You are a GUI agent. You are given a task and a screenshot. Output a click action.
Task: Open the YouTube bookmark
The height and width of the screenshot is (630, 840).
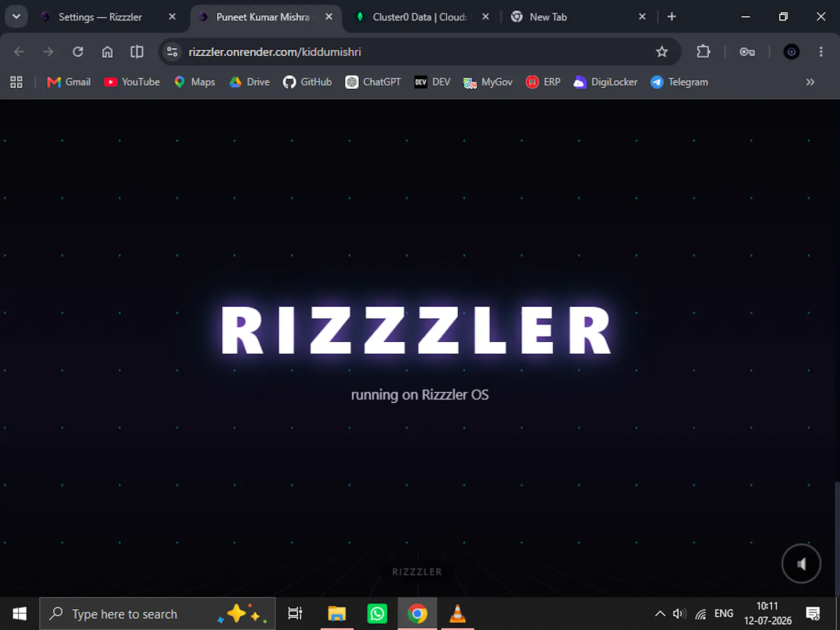pyautogui.click(x=132, y=82)
